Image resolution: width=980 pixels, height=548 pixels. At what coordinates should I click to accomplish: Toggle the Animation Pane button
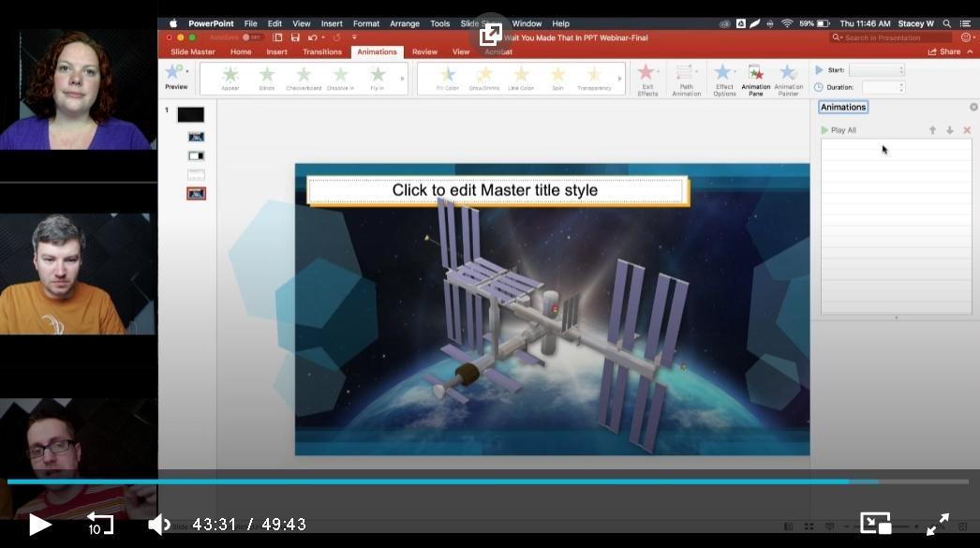(x=756, y=80)
